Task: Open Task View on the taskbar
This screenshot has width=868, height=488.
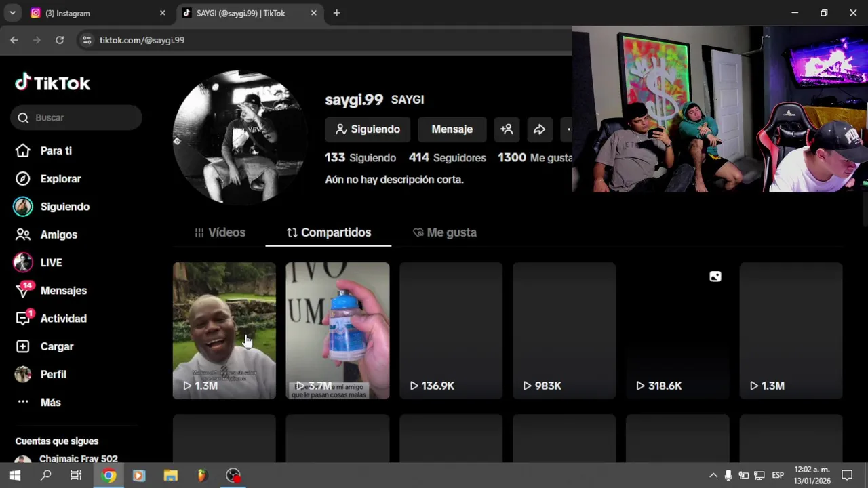Action: [76, 476]
